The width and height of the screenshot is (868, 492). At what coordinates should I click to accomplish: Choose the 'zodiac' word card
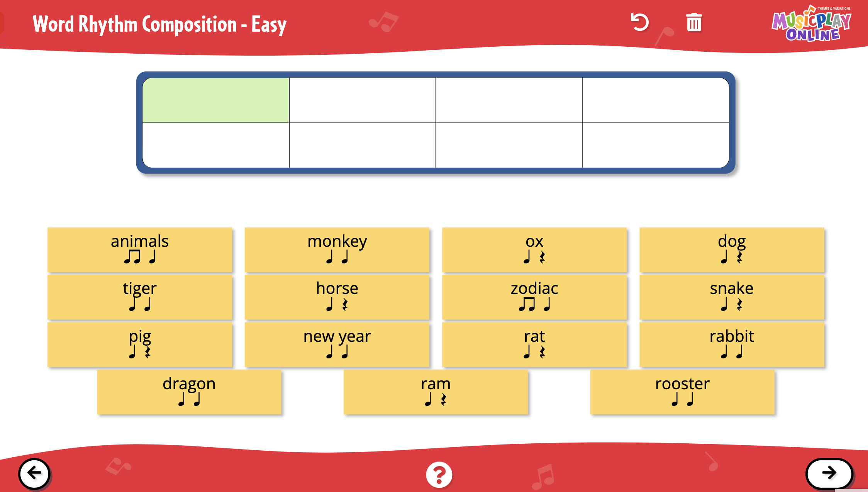[534, 297]
